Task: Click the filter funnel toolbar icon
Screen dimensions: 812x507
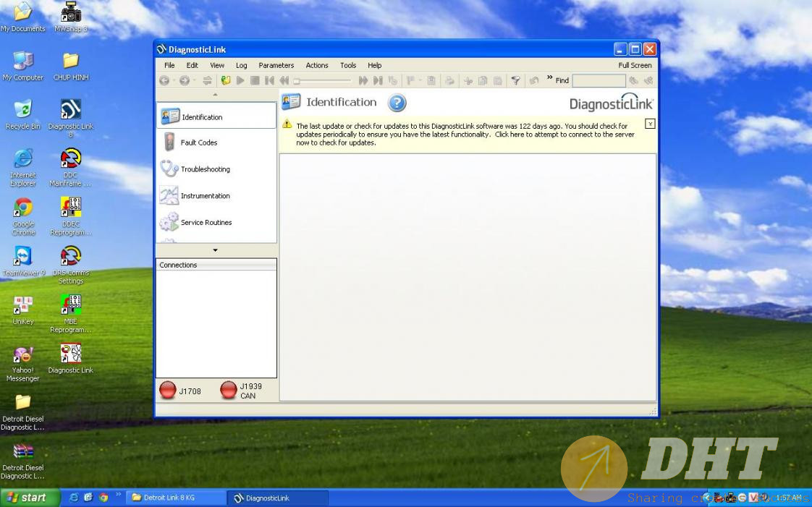Action: point(515,81)
